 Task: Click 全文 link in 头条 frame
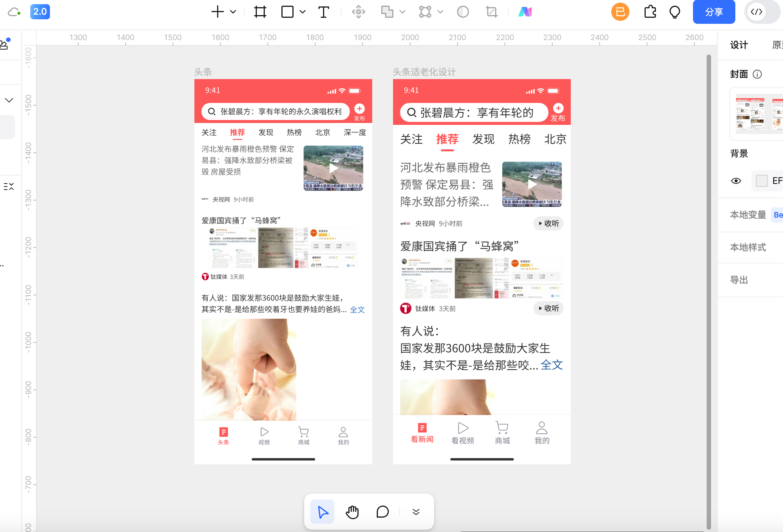point(357,310)
